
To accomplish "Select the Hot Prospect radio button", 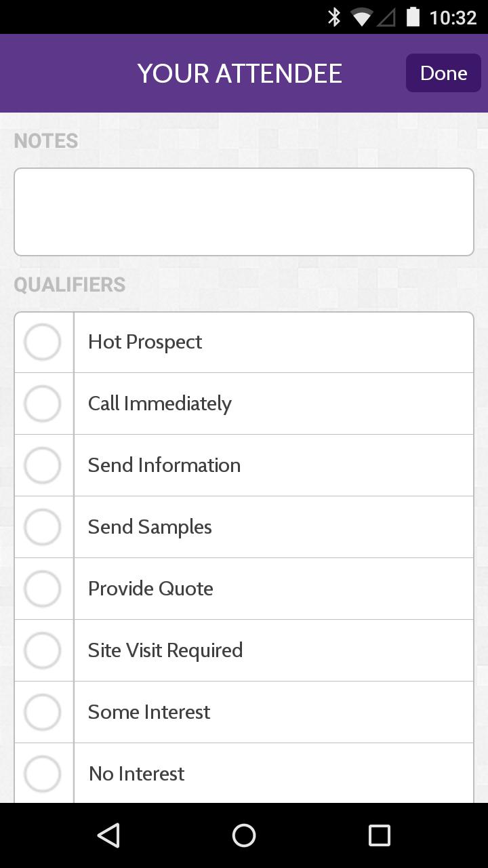I will pyautogui.click(x=43, y=342).
